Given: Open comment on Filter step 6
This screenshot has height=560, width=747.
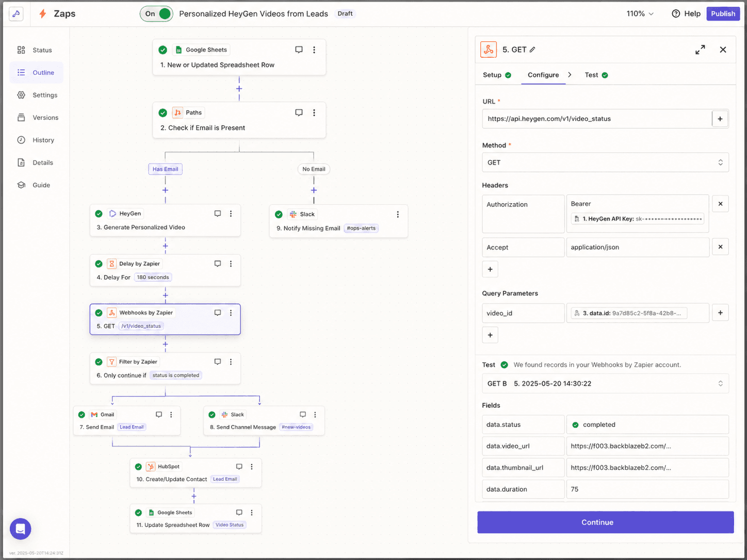Looking at the screenshot, I should 218,362.
